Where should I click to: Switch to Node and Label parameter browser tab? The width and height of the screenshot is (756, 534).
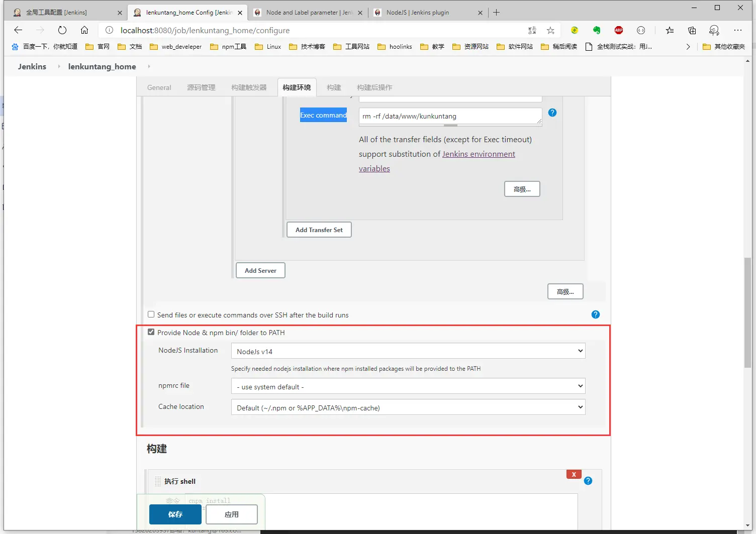309,13
